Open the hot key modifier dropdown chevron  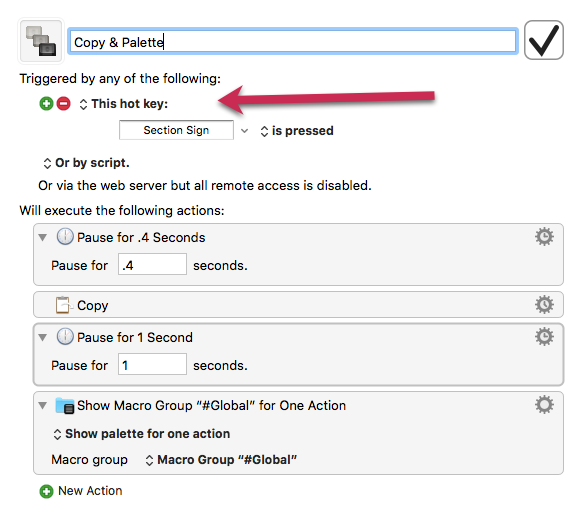coord(244,131)
